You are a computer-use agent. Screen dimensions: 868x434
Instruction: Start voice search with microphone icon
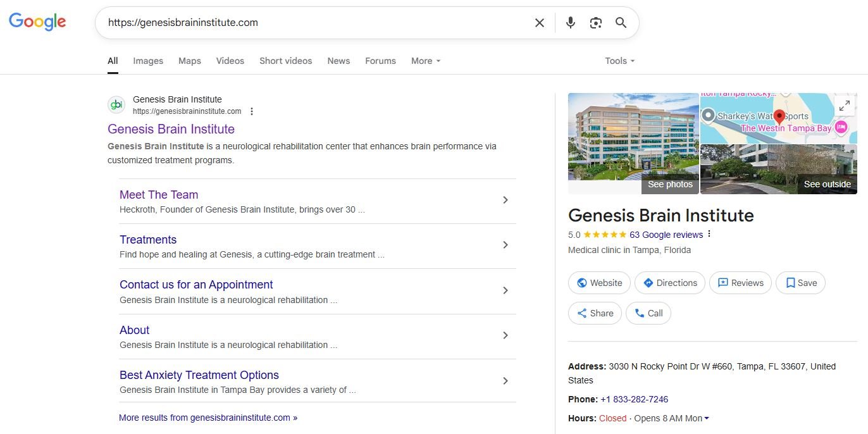click(x=570, y=23)
